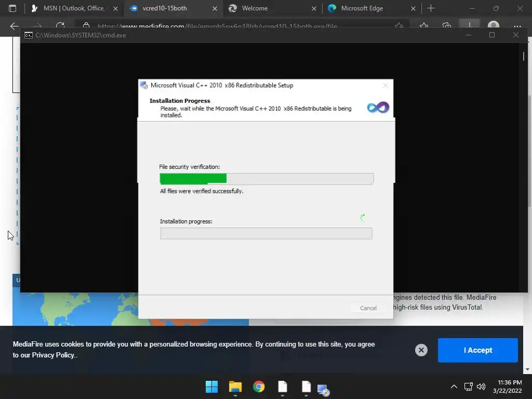Click the Installation progress bar
The height and width of the screenshot is (399, 532).
click(267, 233)
